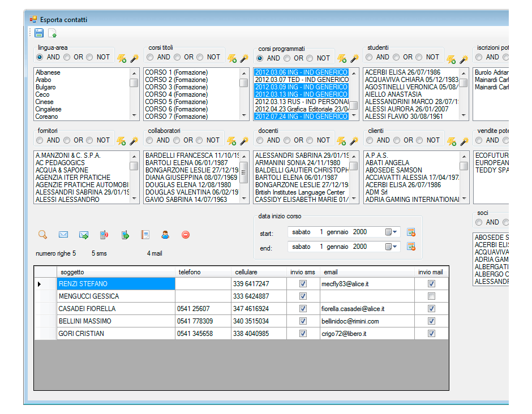The image size is (532, 414).
Task: Click the studenti list scroll down arrow
Action: point(464,115)
